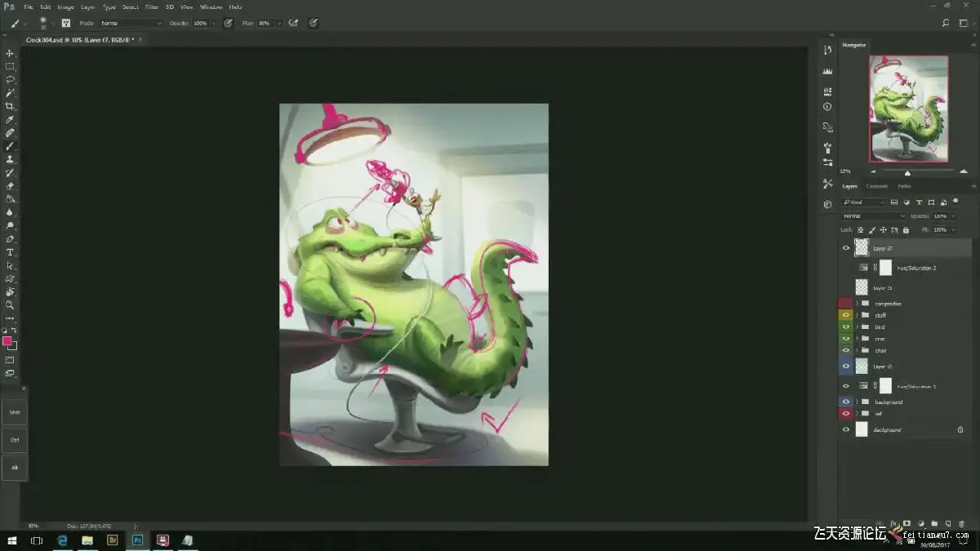Hide the ref group

click(846, 414)
